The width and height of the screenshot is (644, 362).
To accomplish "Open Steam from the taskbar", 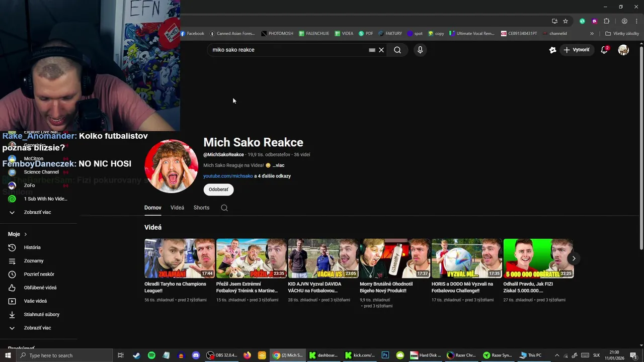I will click(136, 355).
